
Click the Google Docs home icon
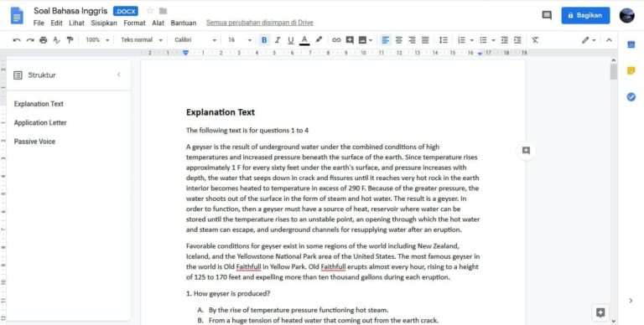click(x=17, y=17)
